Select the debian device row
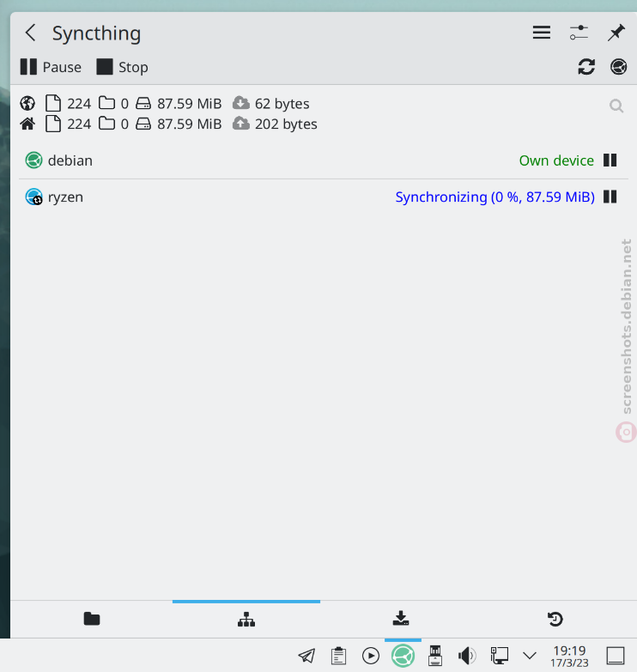637x672 pixels. 323,160
